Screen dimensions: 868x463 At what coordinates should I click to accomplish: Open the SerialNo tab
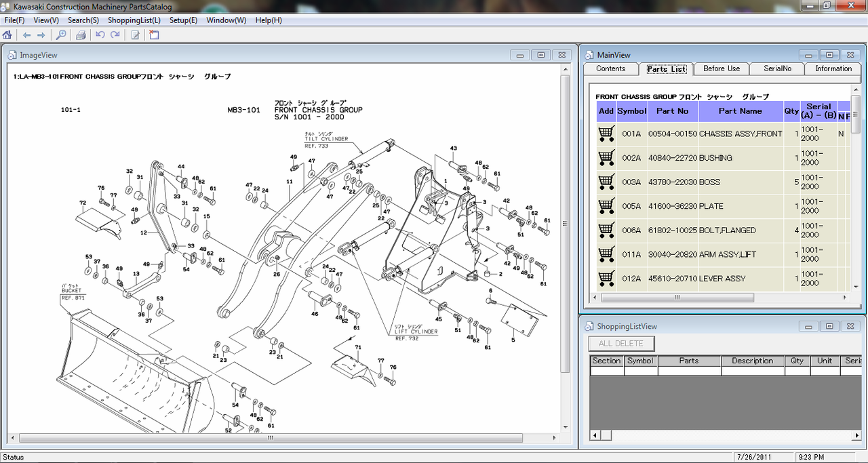(x=777, y=68)
